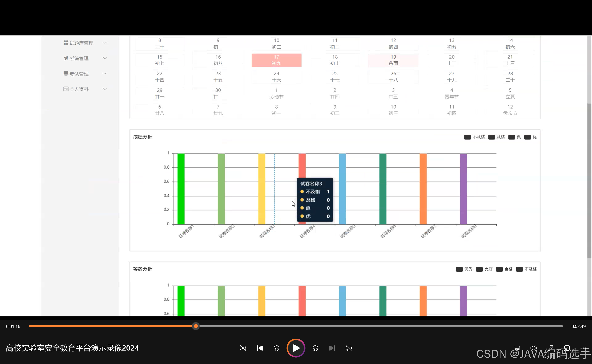Click the next track icon

click(332, 348)
